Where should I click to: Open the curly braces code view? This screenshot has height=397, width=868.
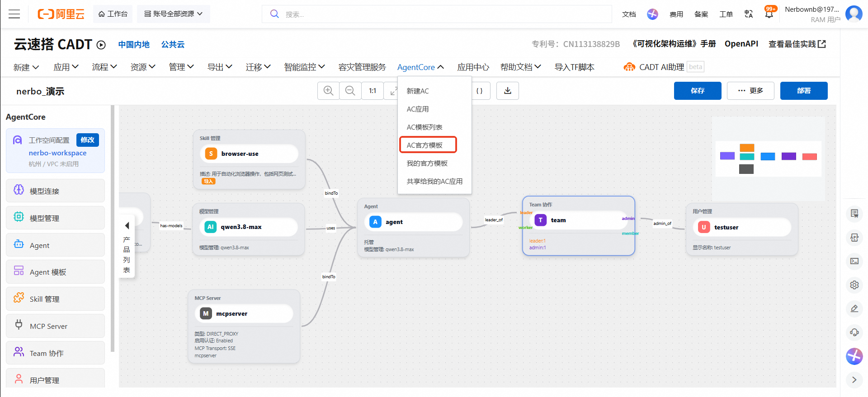[x=480, y=91]
